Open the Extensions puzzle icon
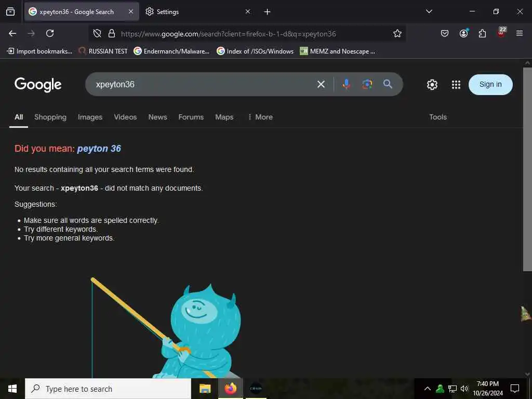Viewport: 532px width, 399px height. pyautogui.click(x=482, y=33)
